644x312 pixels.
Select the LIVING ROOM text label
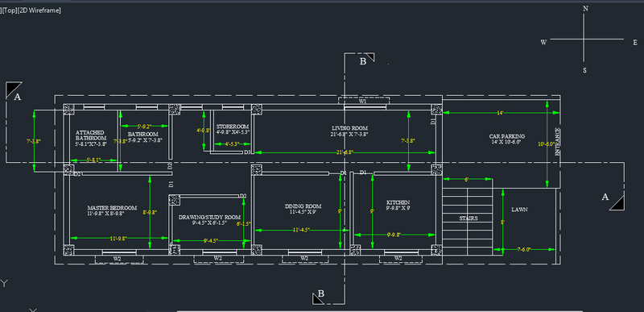[349, 128]
